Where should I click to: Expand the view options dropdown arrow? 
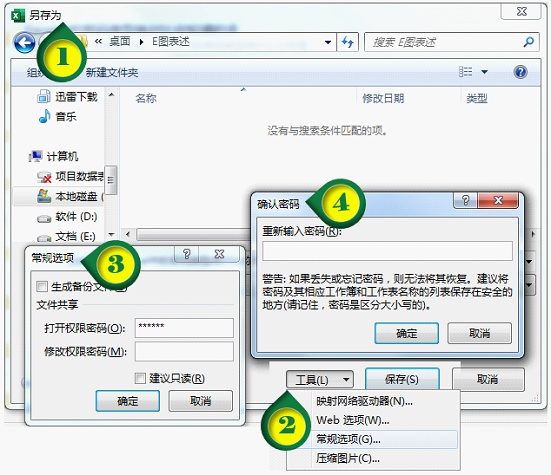click(x=484, y=72)
